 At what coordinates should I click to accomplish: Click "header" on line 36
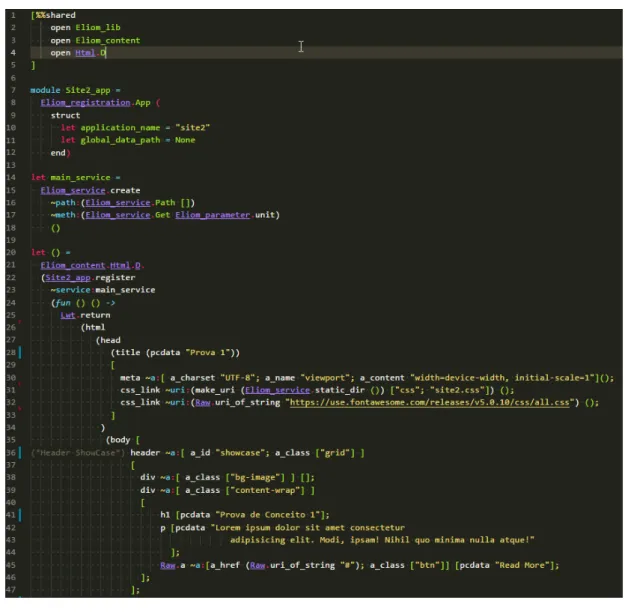click(145, 453)
